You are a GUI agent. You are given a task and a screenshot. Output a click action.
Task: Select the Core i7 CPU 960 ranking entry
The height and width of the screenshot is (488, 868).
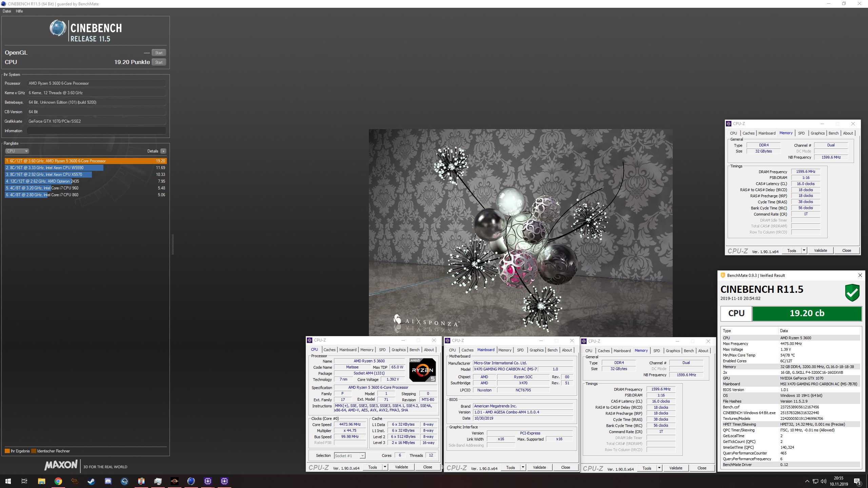[x=86, y=188]
